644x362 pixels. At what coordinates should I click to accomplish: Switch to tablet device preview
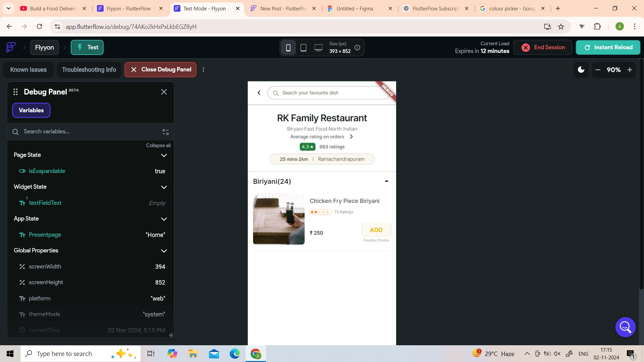pos(303,48)
